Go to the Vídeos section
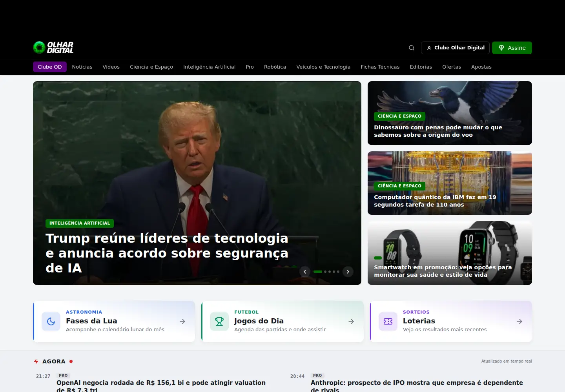The width and height of the screenshot is (565, 392). 111,67
